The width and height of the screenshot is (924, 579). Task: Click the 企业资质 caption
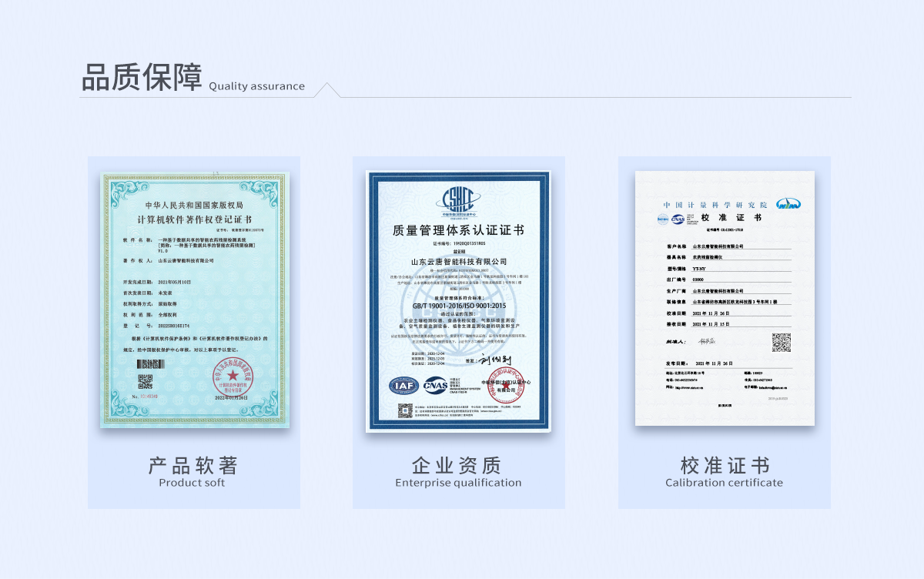pos(458,465)
